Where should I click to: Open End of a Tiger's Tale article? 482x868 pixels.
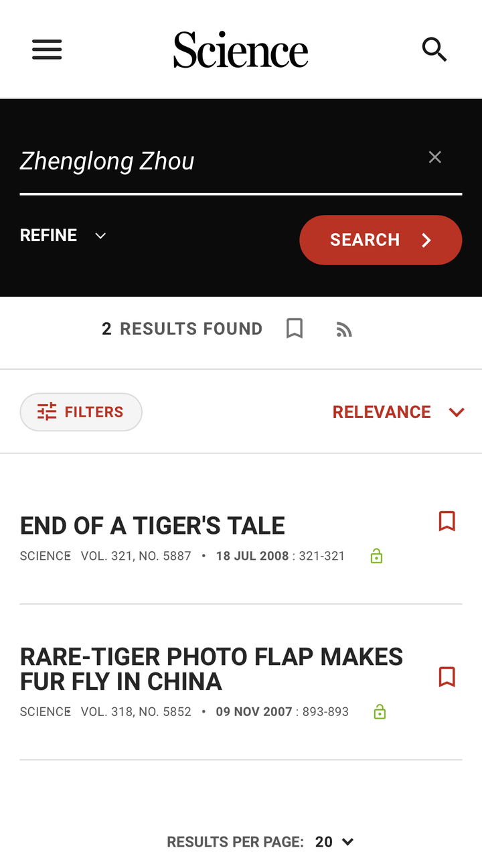tap(153, 526)
